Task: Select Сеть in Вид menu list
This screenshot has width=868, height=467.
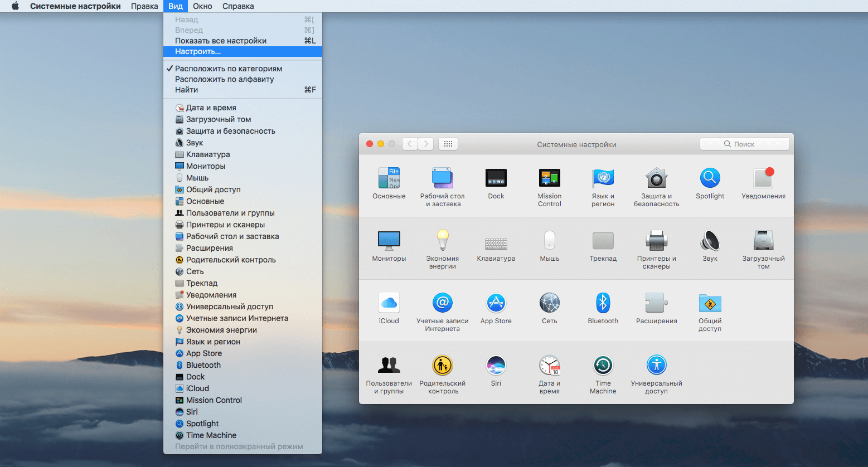Action: [243, 271]
